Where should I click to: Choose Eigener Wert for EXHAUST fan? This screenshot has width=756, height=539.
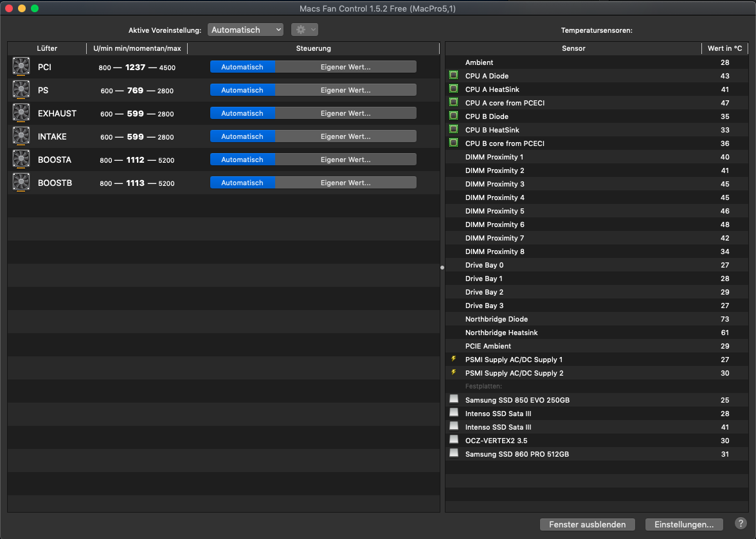coord(346,113)
